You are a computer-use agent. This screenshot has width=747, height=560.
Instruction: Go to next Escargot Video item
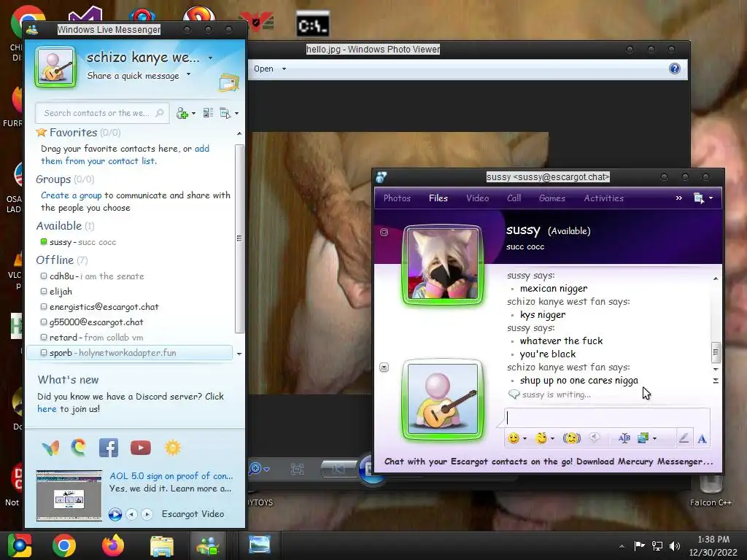(x=147, y=514)
